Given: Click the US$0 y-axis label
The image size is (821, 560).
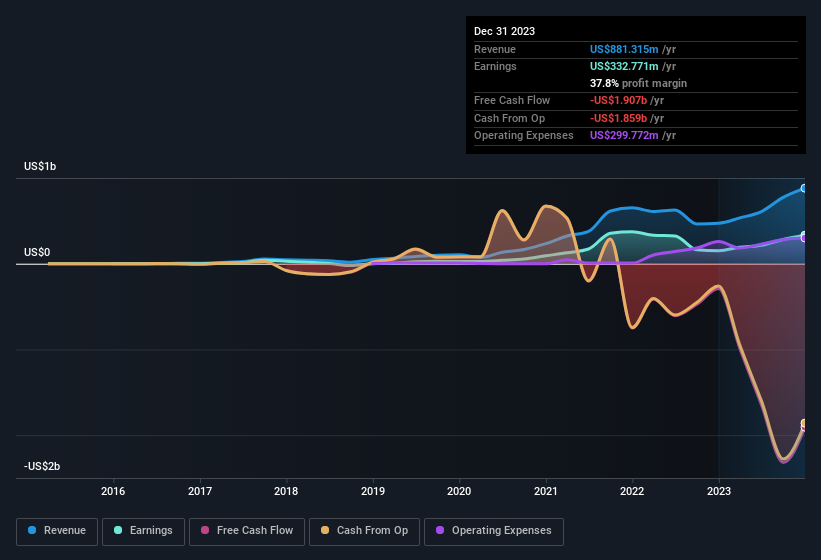Looking at the screenshot, I should [x=37, y=252].
